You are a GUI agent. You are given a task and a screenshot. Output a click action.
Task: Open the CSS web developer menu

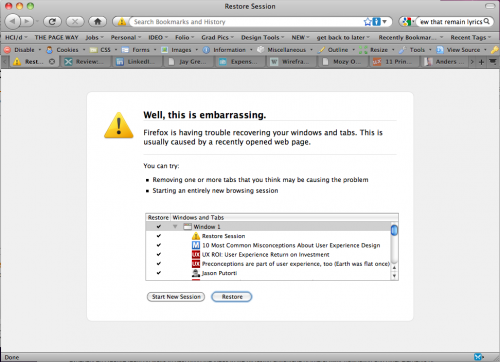(x=104, y=50)
